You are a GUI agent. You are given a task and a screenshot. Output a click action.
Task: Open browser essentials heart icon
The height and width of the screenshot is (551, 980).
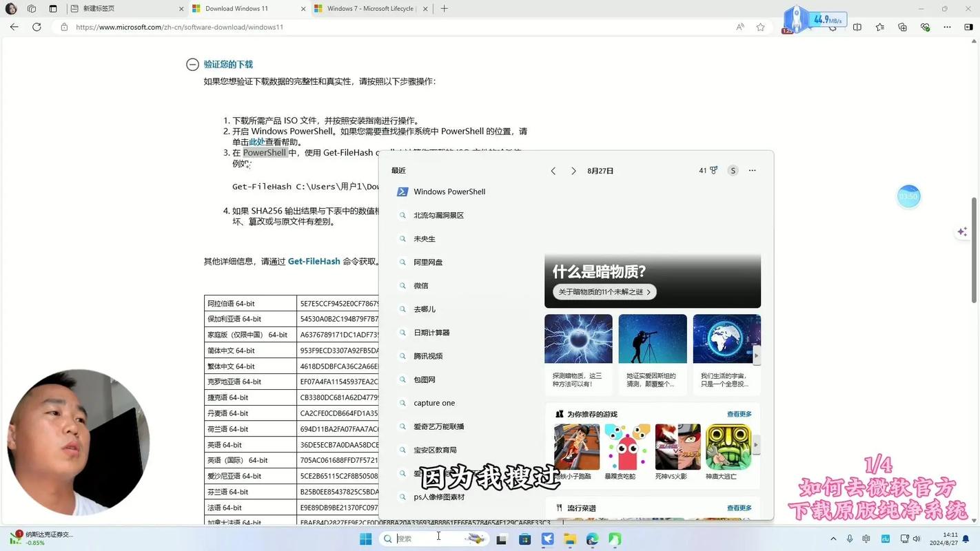click(x=925, y=27)
